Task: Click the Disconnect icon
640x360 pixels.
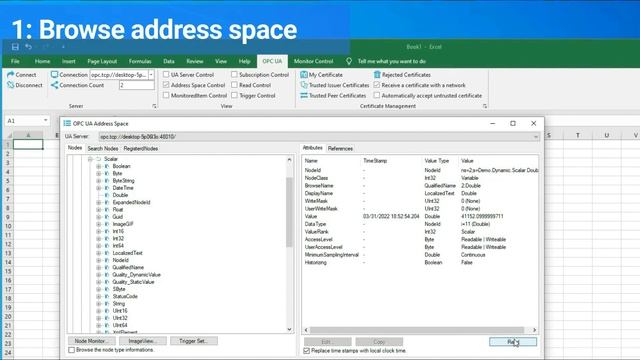Action: click(11, 85)
